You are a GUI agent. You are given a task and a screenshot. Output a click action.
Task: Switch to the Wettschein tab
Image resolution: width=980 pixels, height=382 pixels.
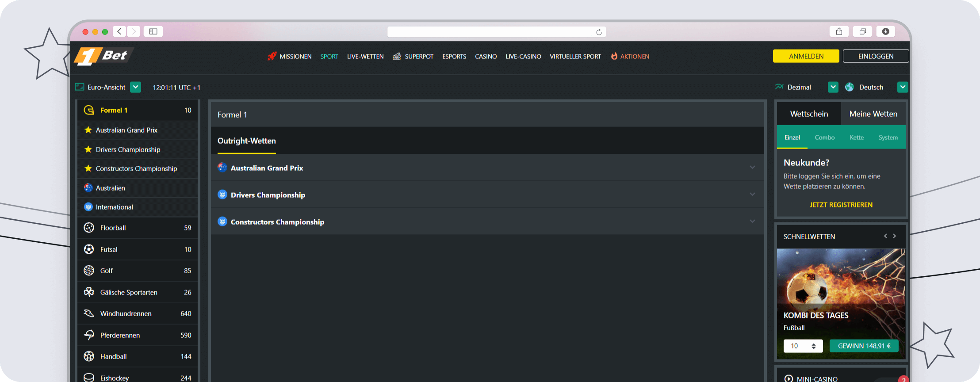[809, 114]
